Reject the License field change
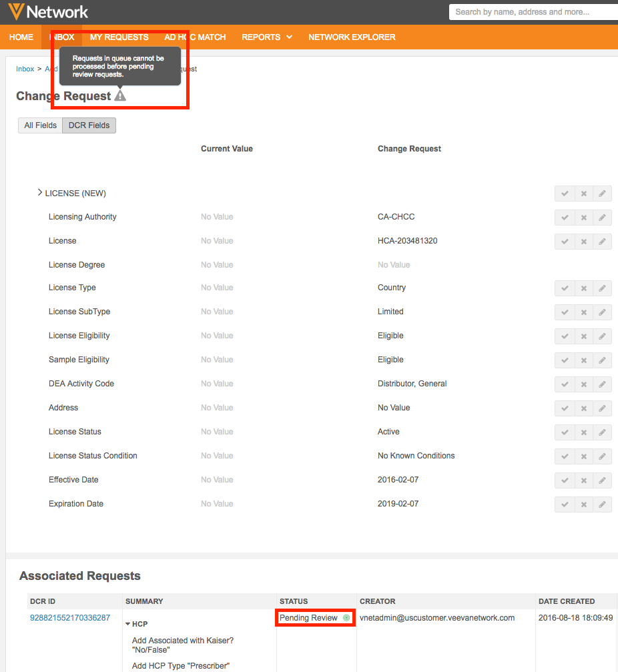 point(583,242)
